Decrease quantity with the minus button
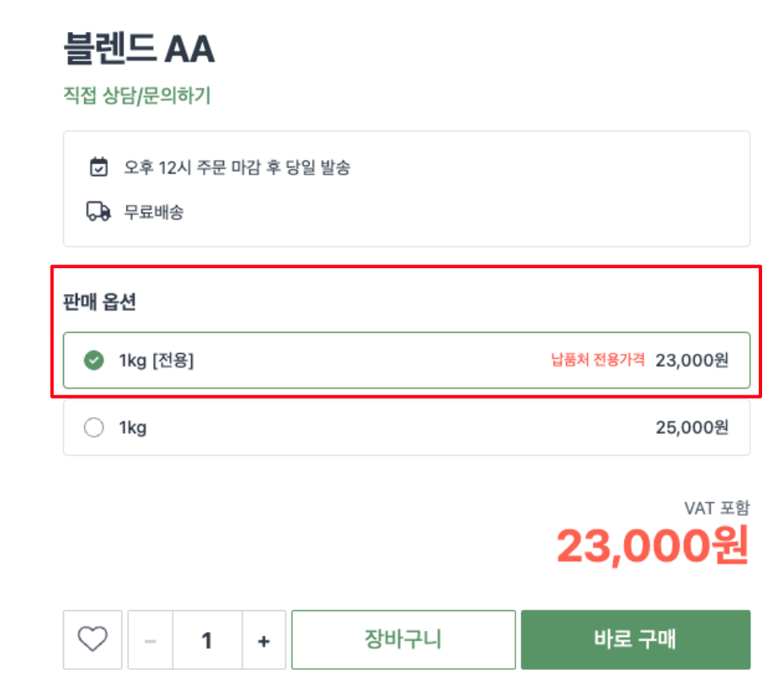This screenshot has width=784, height=680. pos(151,640)
